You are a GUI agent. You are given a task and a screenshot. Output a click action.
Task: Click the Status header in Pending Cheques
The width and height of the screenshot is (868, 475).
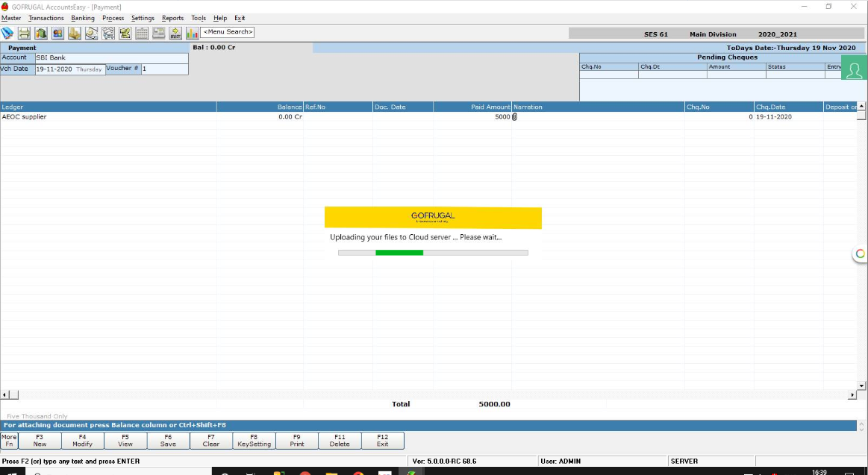[x=795, y=66]
